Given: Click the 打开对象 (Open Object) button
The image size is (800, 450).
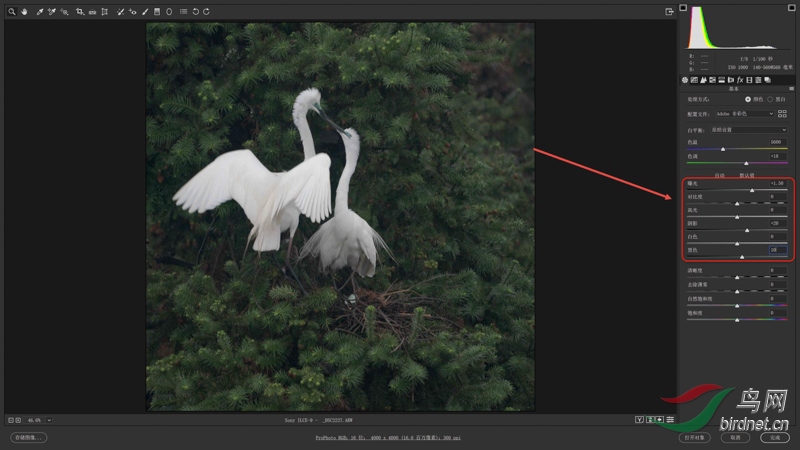Looking at the screenshot, I should [x=694, y=437].
